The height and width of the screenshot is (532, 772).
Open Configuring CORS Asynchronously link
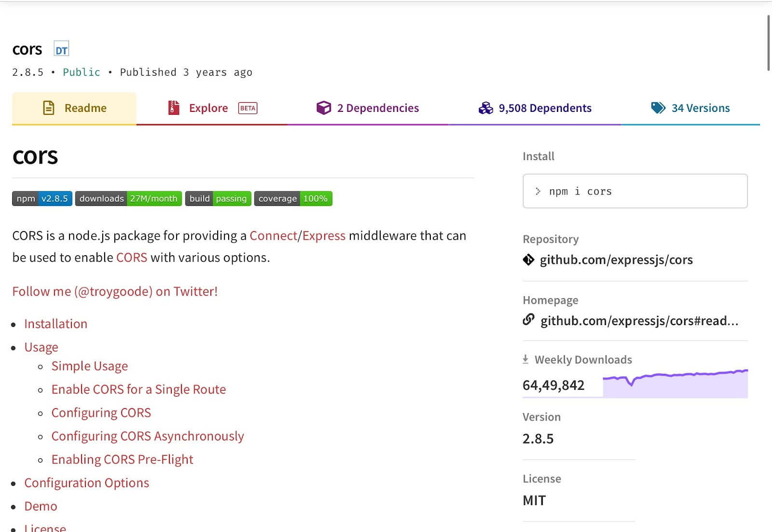[x=148, y=436]
